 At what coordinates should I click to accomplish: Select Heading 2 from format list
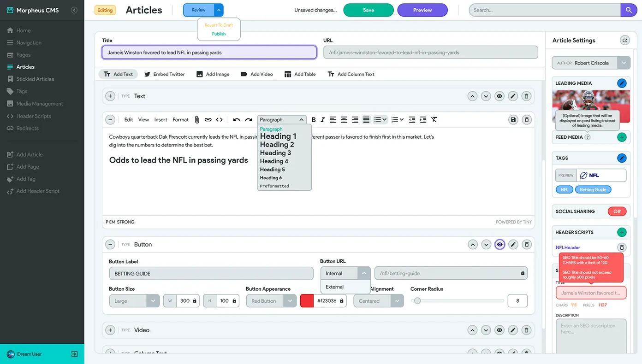277,145
